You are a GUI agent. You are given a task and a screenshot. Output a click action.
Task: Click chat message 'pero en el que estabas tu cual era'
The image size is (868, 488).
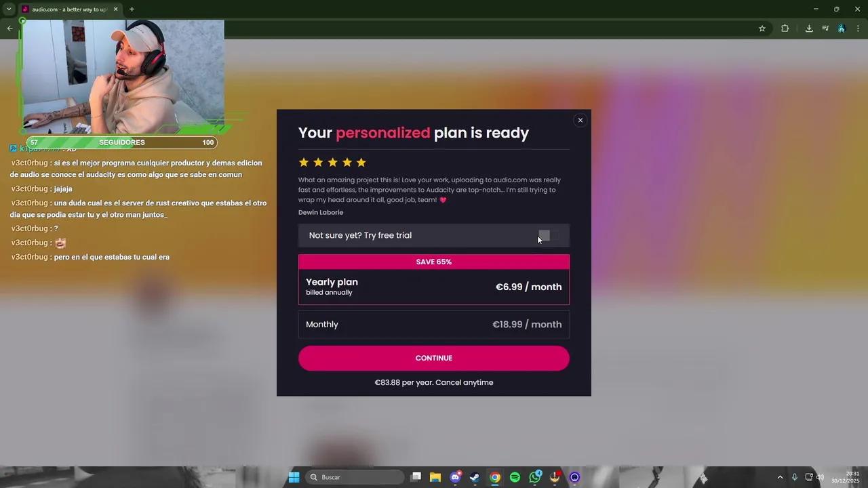(x=112, y=257)
